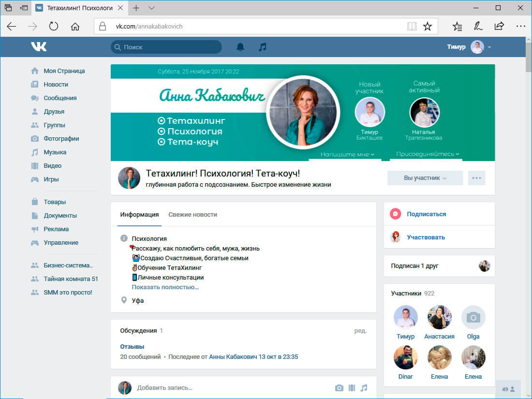Click the Уфа location text
532x399 pixels.
(x=138, y=301)
